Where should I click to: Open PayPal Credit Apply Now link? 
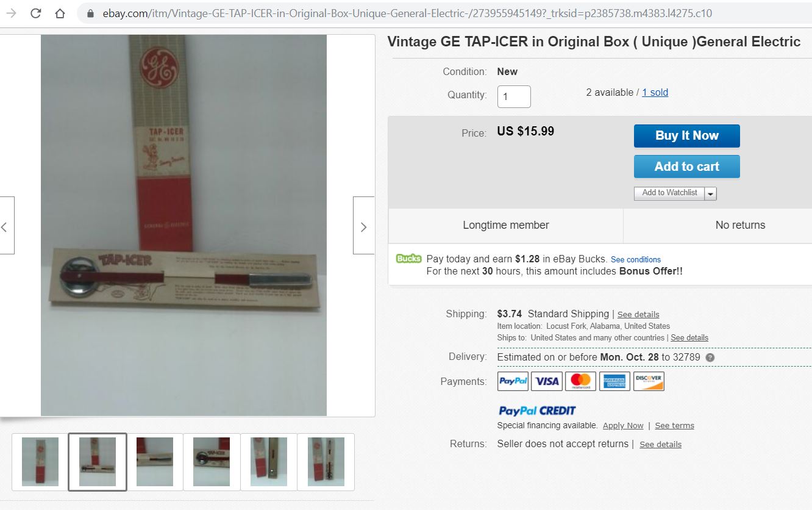623,426
